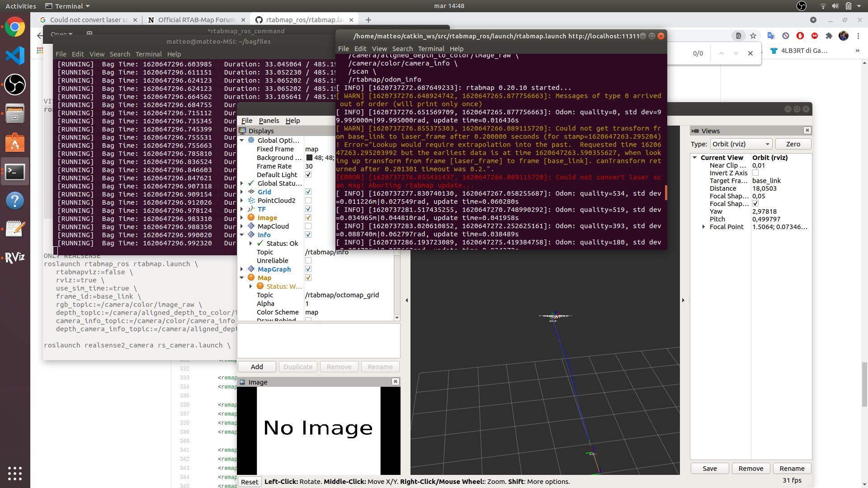Open Ubuntu Software from the dock
This screenshot has height=488, width=868.
[x=15, y=143]
